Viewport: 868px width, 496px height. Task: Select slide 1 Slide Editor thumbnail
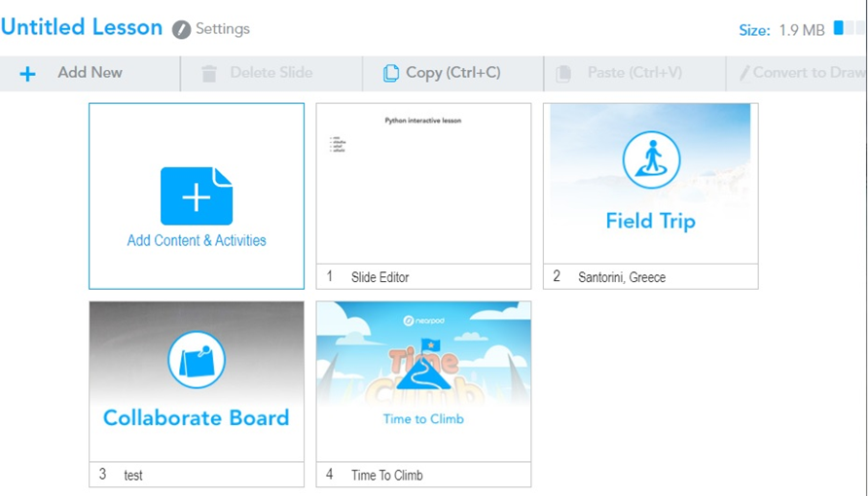(423, 184)
